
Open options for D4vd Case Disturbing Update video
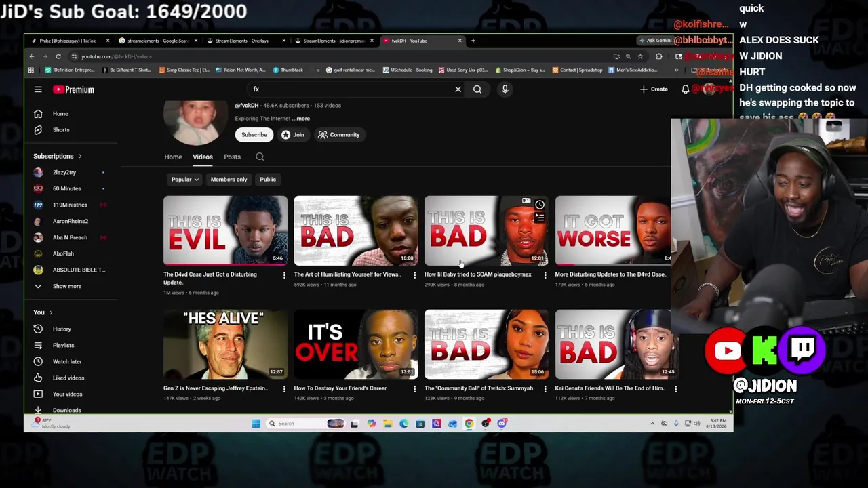point(284,275)
